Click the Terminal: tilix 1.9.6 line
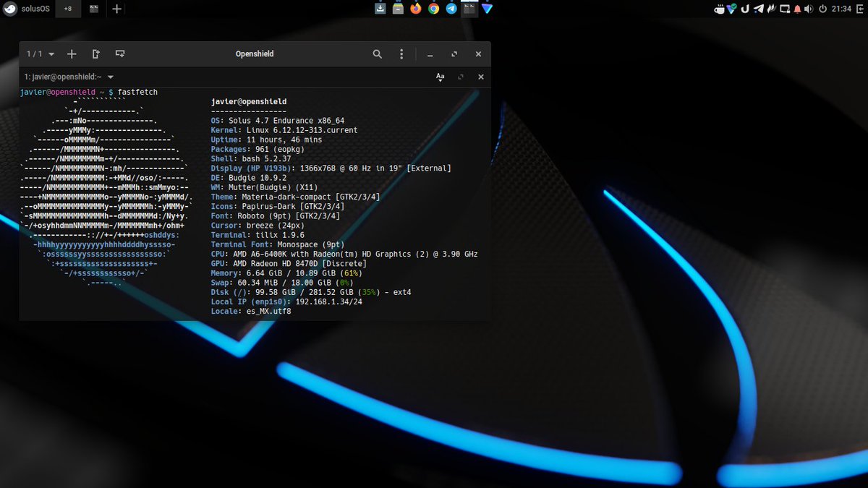The height and width of the screenshot is (488, 868). pyautogui.click(x=258, y=235)
